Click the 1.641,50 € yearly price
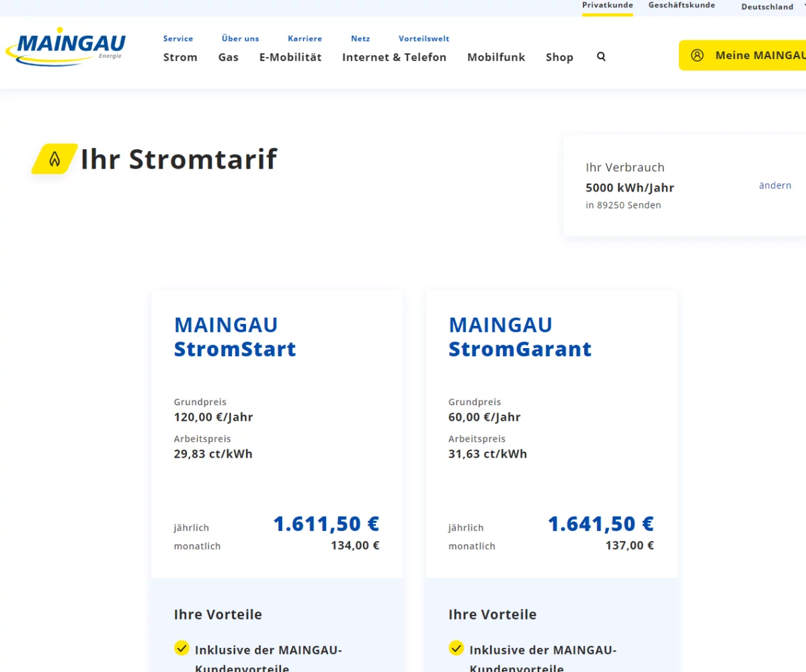 pos(600,524)
